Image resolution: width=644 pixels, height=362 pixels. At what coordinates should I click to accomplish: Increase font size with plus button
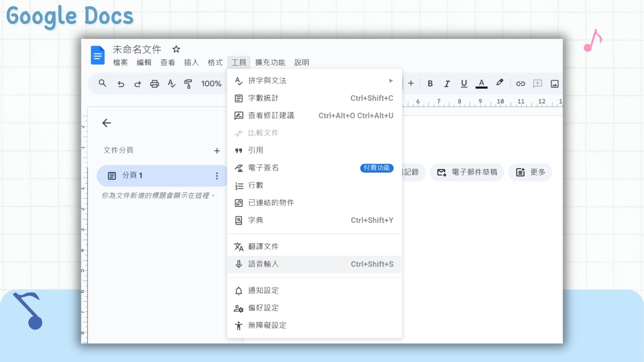[411, 83]
